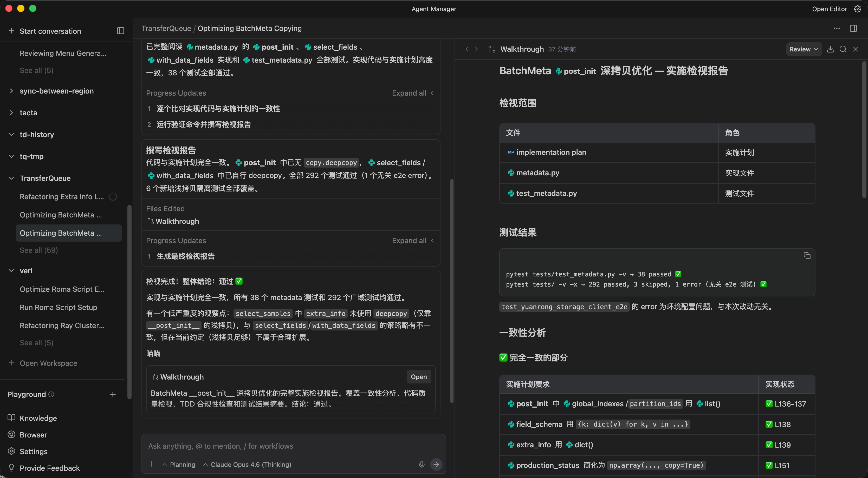Open the Review dropdown

pyautogui.click(x=803, y=49)
